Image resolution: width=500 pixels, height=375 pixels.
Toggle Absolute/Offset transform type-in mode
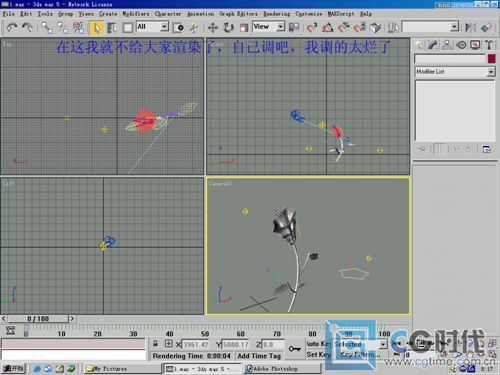tap(169, 344)
